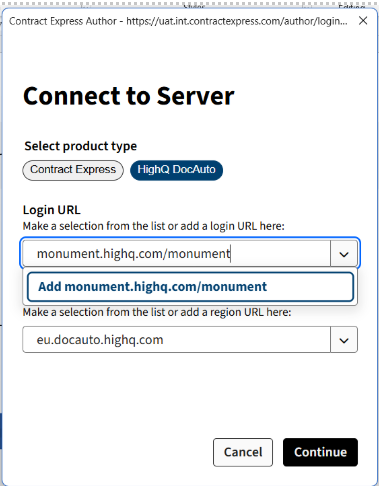Click the login URL instruction text
379x486 pixels.
154,226
